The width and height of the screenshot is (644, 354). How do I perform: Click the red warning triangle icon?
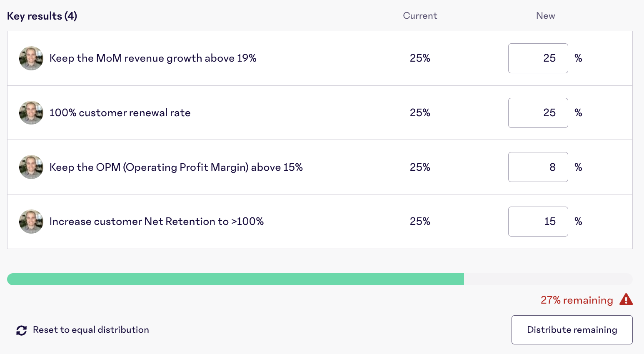[x=626, y=300]
